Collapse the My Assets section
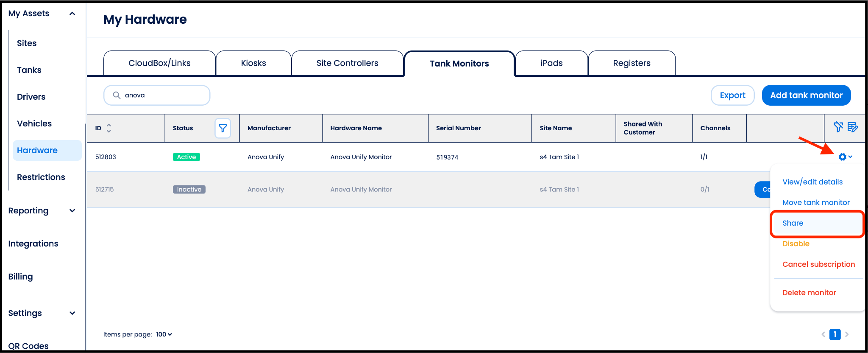 72,14
